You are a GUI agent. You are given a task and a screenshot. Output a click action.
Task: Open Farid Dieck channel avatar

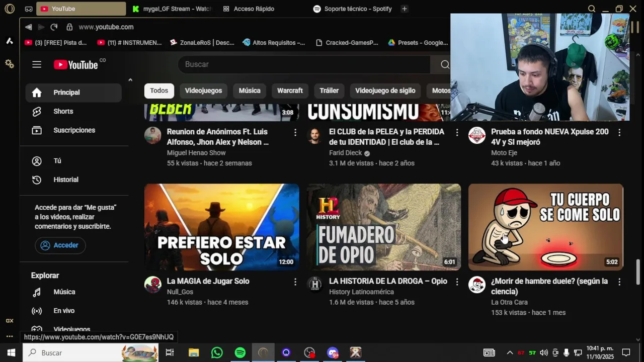click(x=315, y=135)
